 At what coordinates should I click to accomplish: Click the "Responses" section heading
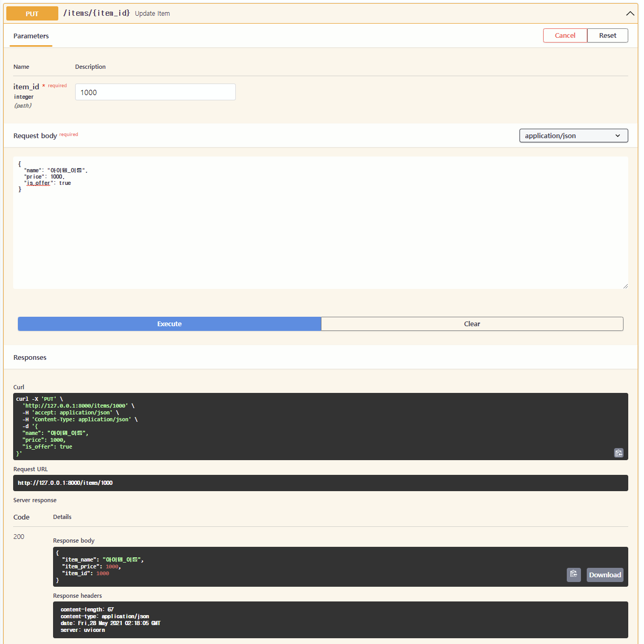pos(30,357)
